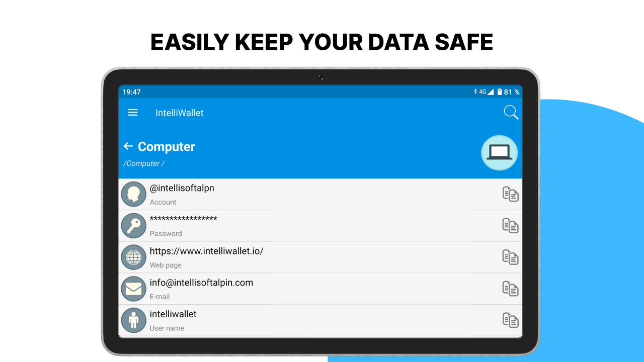Tap the battery indicator in status bar
The image size is (644, 362).
click(x=500, y=92)
